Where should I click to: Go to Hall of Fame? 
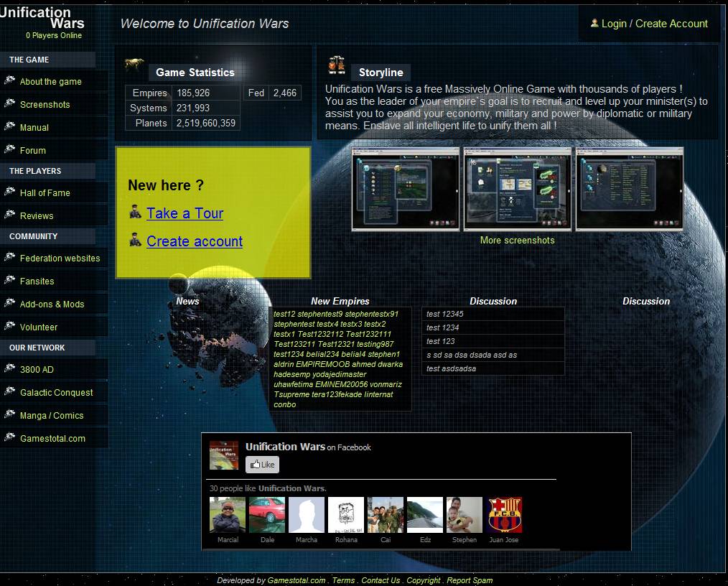(45, 193)
